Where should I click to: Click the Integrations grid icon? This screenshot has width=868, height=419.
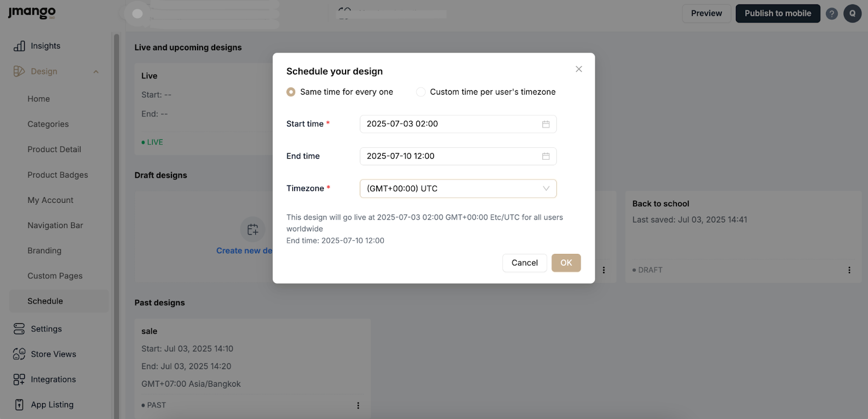(19, 379)
